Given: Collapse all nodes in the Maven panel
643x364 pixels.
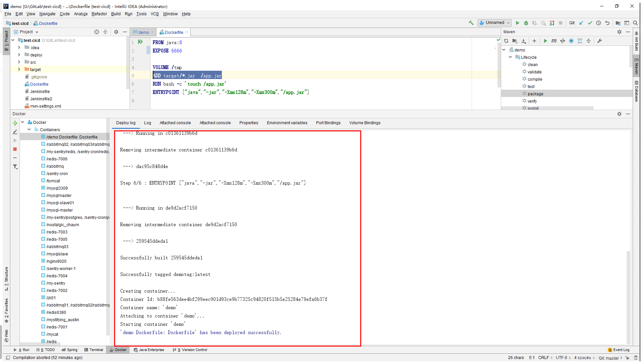Looking at the screenshot, I should click(x=589, y=41).
